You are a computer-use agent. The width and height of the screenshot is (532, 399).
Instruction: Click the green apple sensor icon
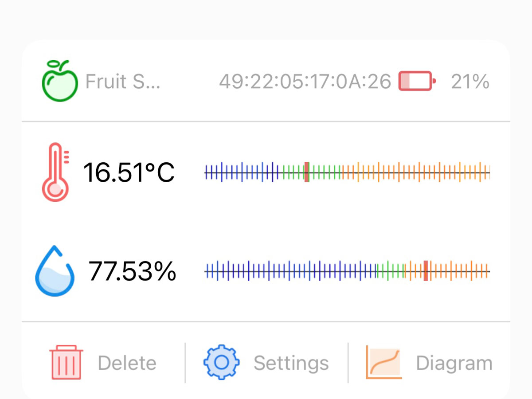(60, 81)
